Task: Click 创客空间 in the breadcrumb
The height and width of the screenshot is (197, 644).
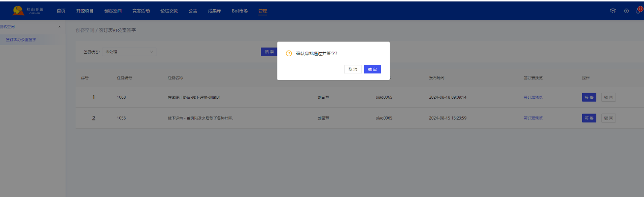Action: coord(85,30)
